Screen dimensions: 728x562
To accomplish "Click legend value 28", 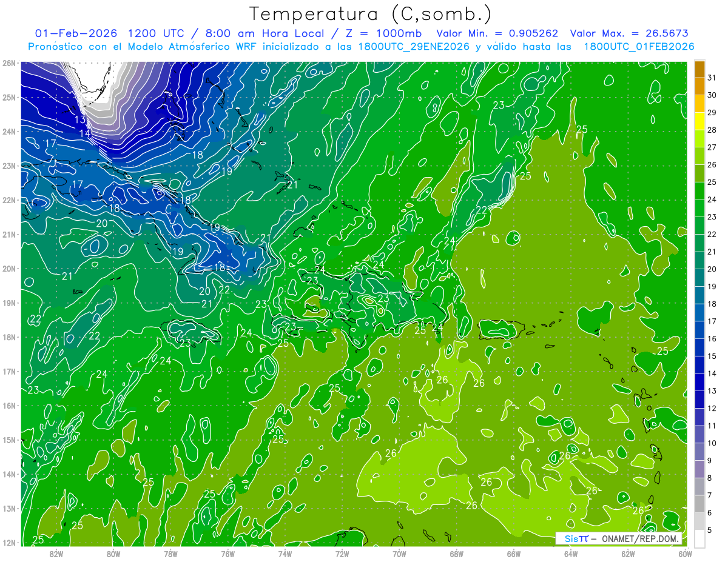I will coord(712,130).
